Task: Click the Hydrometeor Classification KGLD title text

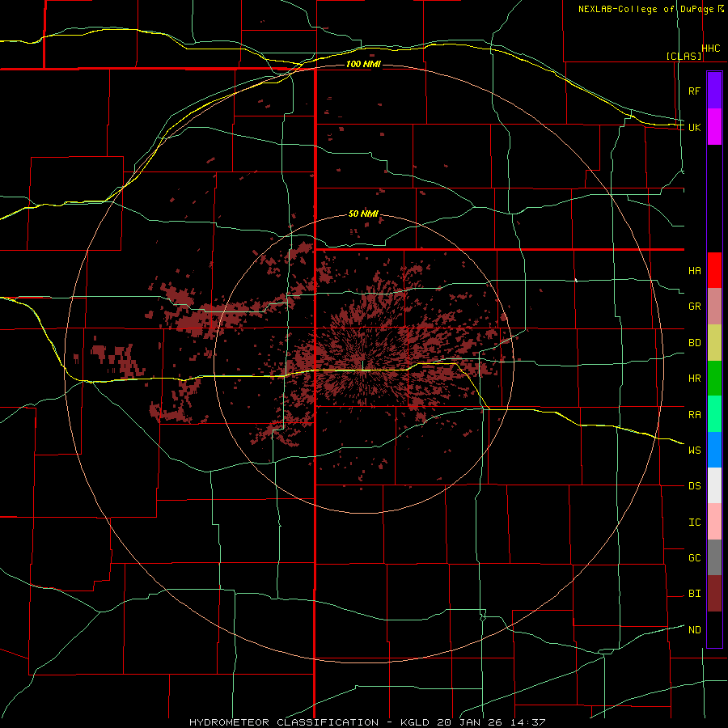Action: pos(367,722)
